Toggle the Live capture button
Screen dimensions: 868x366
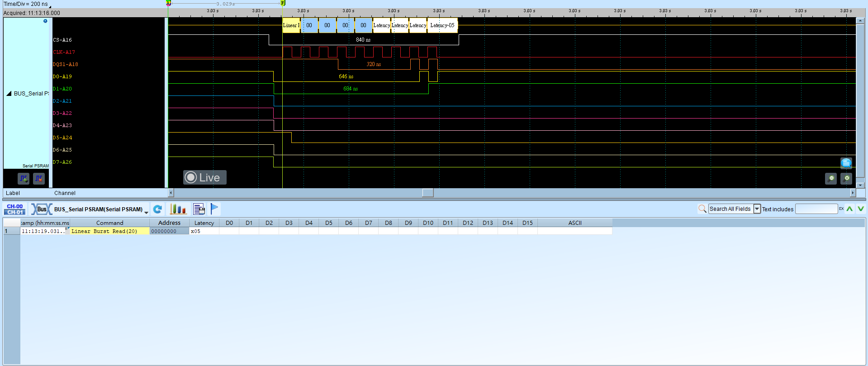pyautogui.click(x=204, y=177)
